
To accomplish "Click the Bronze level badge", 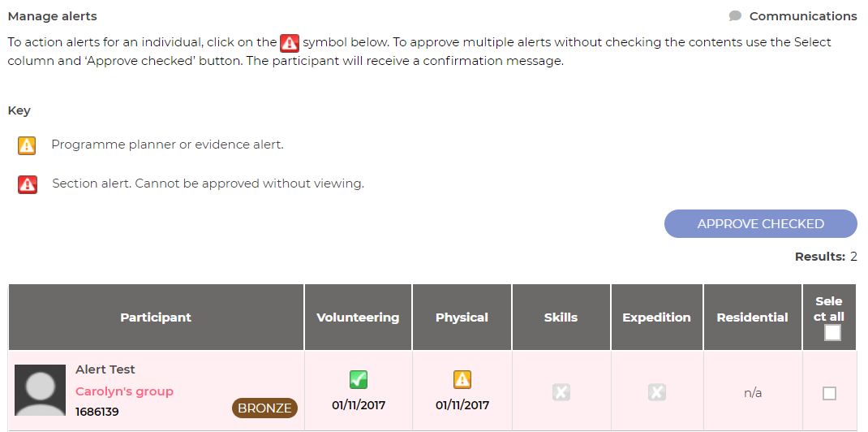I will 264,408.
